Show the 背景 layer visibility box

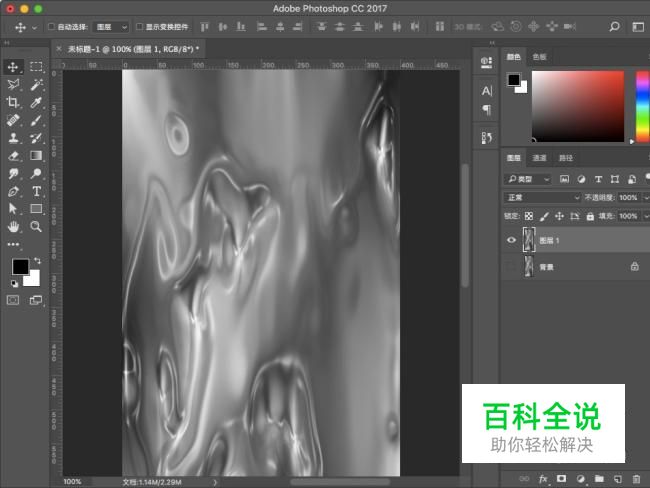[511, 267]
